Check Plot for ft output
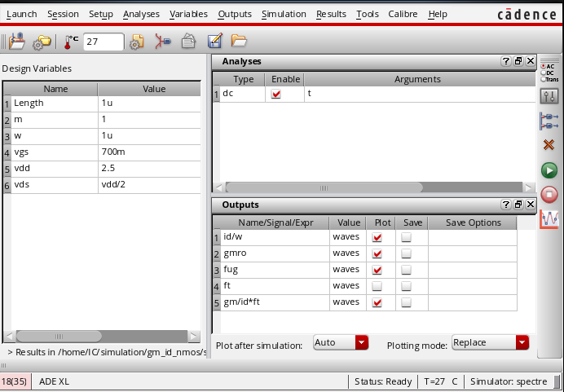The image size is (564, 392). [377, 286]
